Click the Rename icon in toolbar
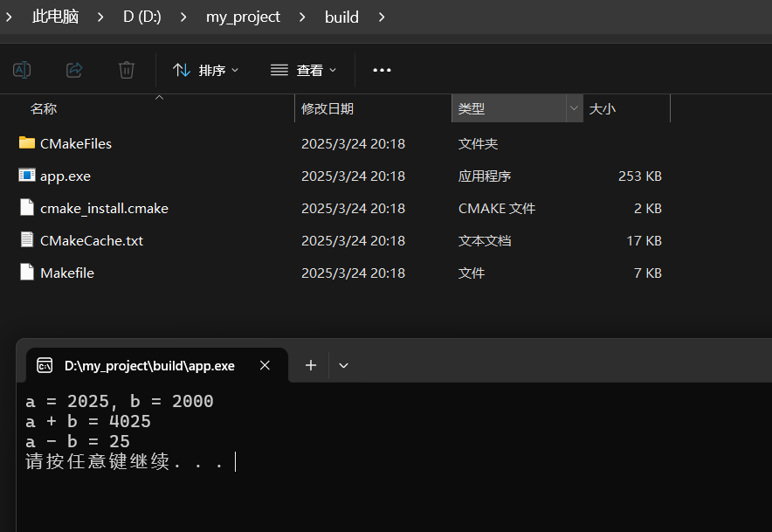The width and height of the screenshot is (772, 532). tap(22, 70)
